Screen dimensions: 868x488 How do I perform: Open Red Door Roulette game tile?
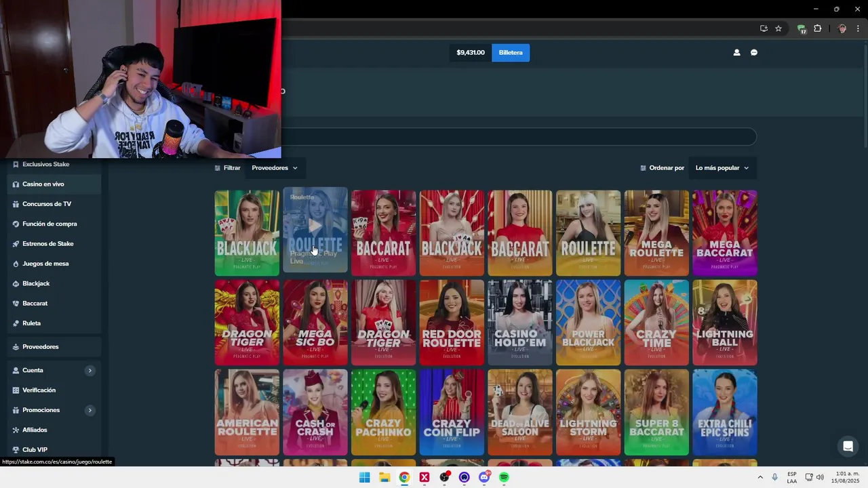(452, 323)
